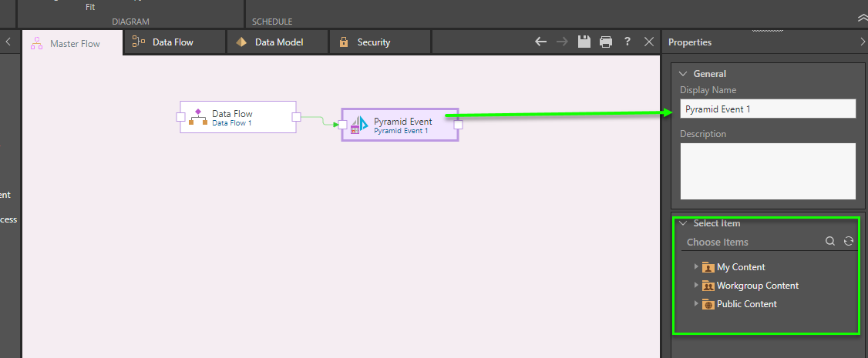Expand the Public Content folder
This screenshot has height=358, width=868.
coord(696,303)
